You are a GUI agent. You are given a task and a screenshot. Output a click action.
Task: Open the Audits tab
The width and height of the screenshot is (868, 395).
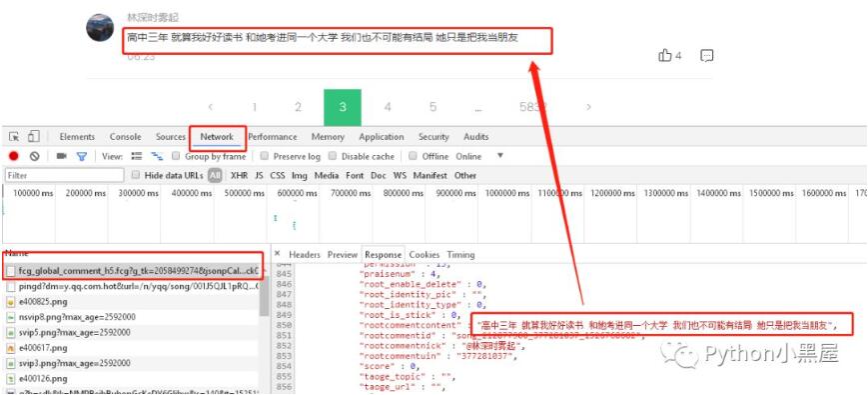(x=476, y=137)
